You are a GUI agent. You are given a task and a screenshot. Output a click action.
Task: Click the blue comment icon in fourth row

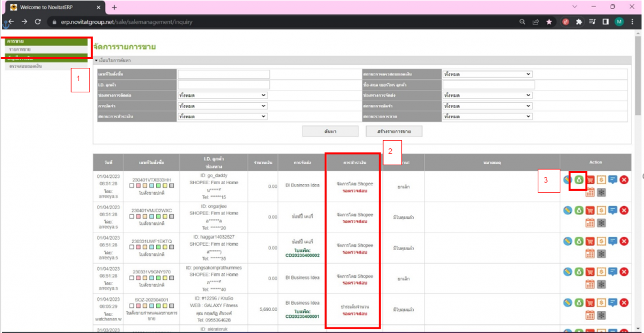[613, 271]
